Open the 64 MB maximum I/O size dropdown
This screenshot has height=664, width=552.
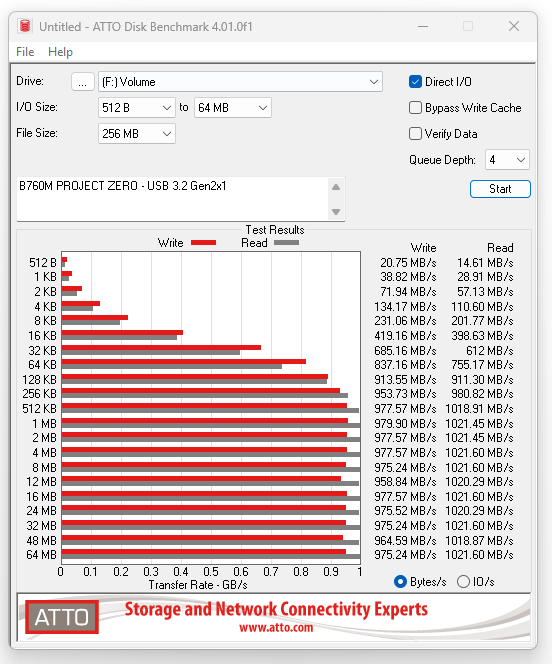point(233,108)
